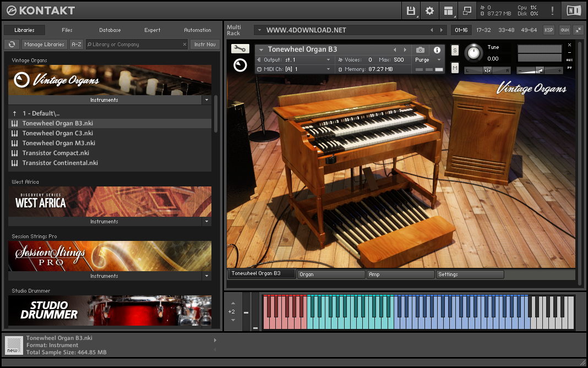Mute the Tonewheel Organ B3 instrument

click(455, 68)
